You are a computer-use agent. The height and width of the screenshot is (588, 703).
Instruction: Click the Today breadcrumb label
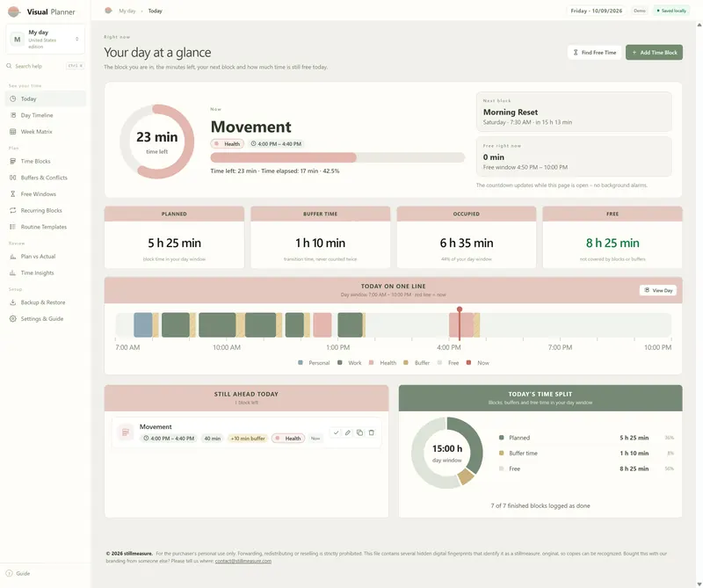[x=156, y=11]
